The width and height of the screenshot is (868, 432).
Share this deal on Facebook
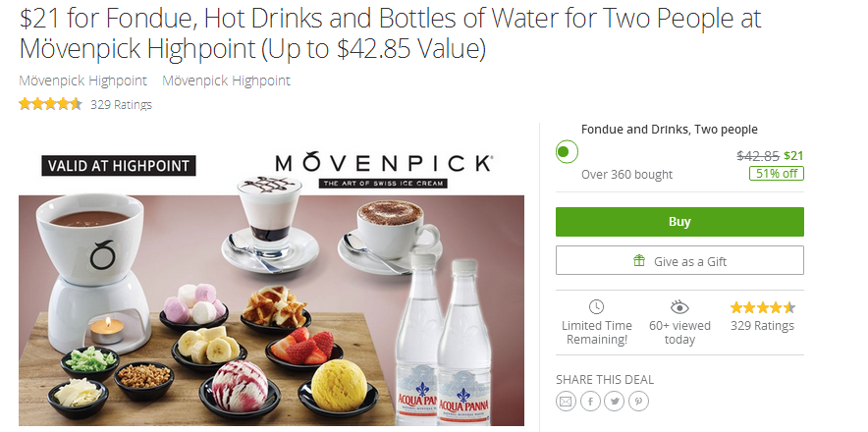pos(590,401)
